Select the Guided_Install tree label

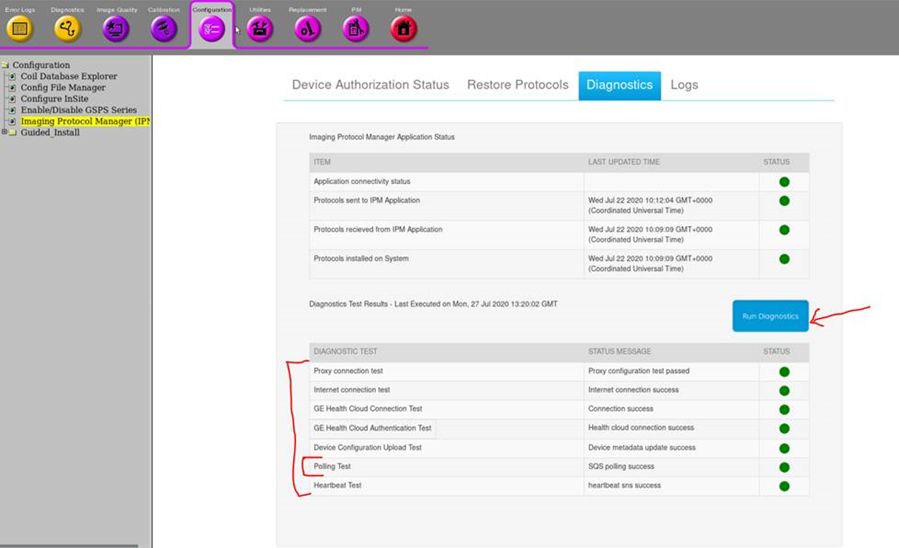pyautogui.click(x=50, y=132)
